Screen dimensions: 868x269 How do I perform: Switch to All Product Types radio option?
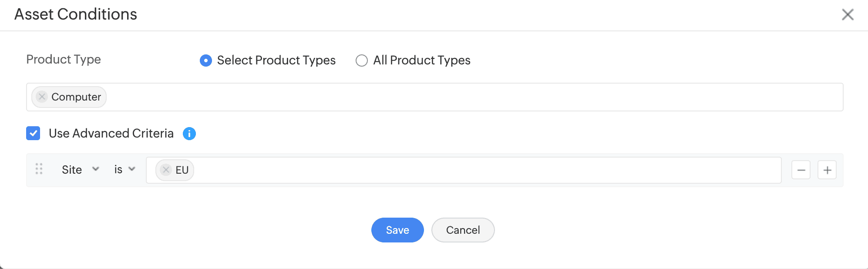361,61
